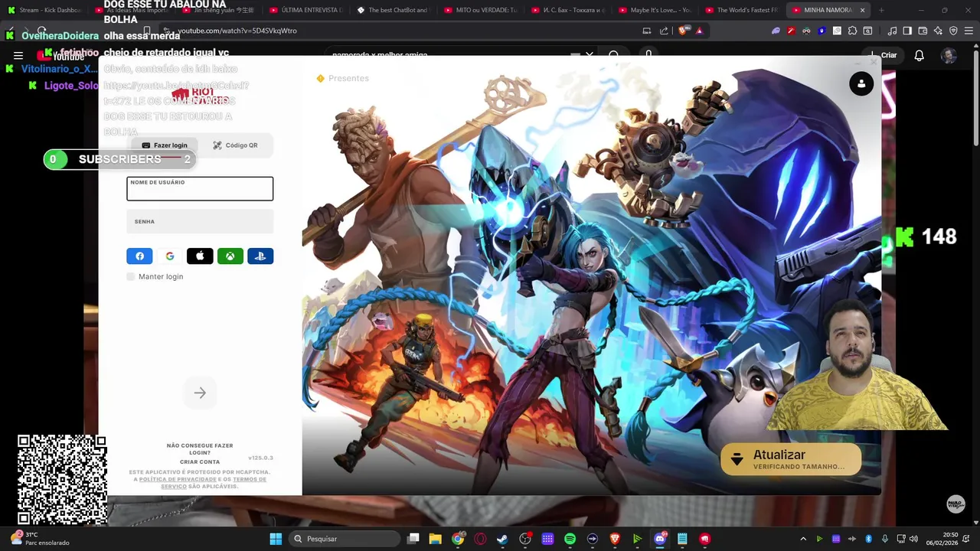Open the Brave Rewards triangle icon
This screenshot has width=980, height=551.
(x=699, y=31)
